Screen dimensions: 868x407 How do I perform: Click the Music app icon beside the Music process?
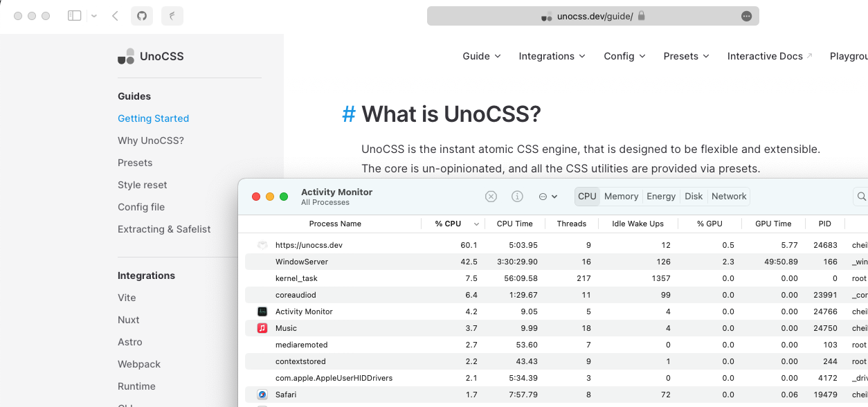(x=261, y=327)
